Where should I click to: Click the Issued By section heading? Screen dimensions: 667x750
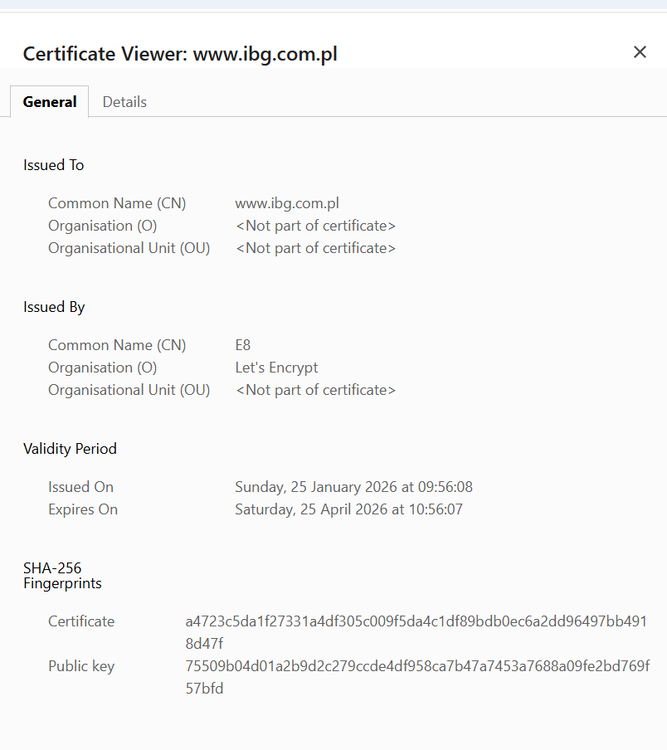tap(53, 307)
